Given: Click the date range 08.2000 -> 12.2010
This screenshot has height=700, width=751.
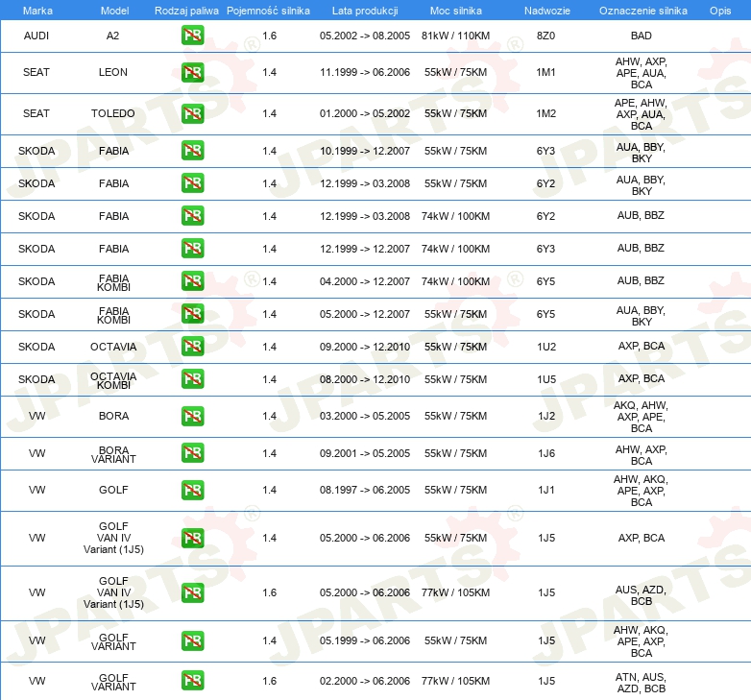Looking at the screenshot, I should pyautogui.click(x=365, y=379).
